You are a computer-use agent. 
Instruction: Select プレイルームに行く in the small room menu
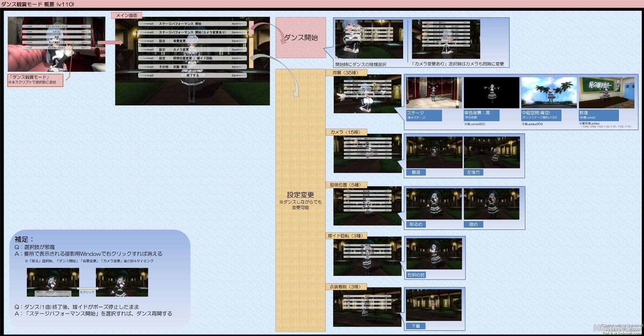tap(56, 48)
